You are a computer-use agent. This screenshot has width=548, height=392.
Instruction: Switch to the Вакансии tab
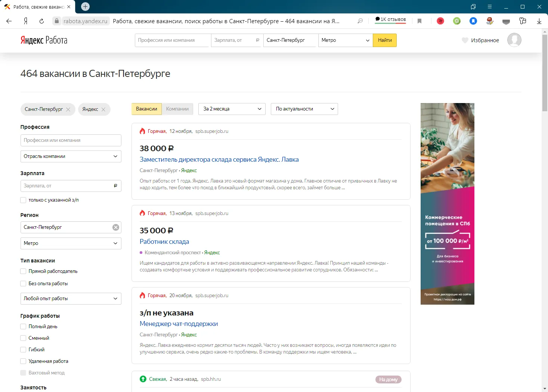point(146,109)
